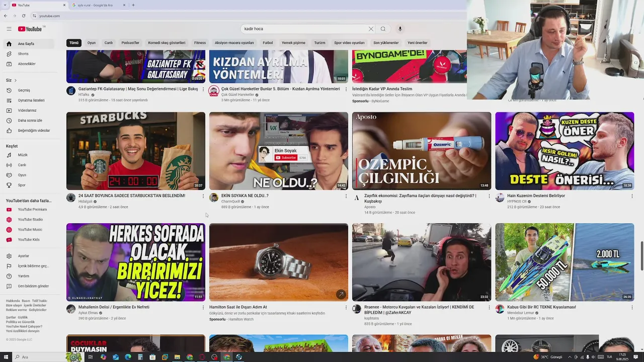Open weather widget showing 36°C Güneşli
This screenshot has height=362, width=644.
click(x=548, y=357)
